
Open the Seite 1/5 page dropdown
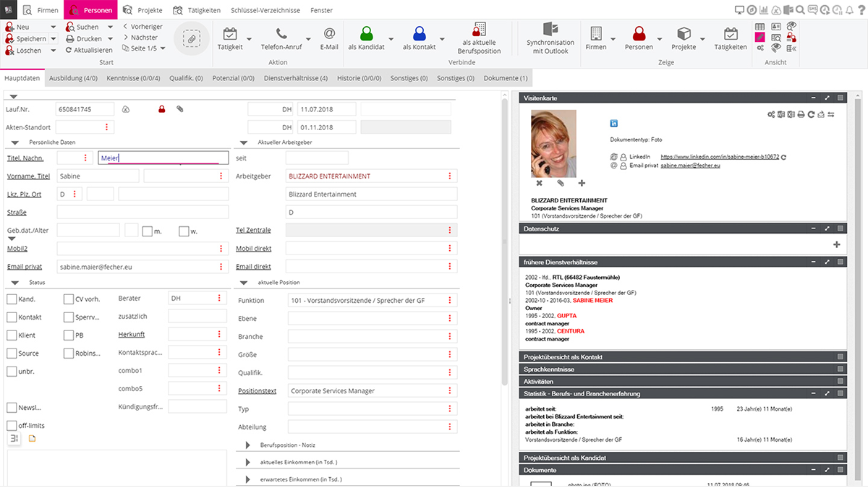tap(163, 48)
